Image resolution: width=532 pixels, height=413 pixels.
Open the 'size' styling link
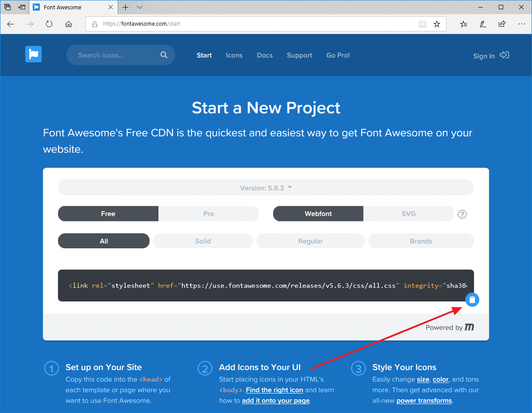point(423,379)
